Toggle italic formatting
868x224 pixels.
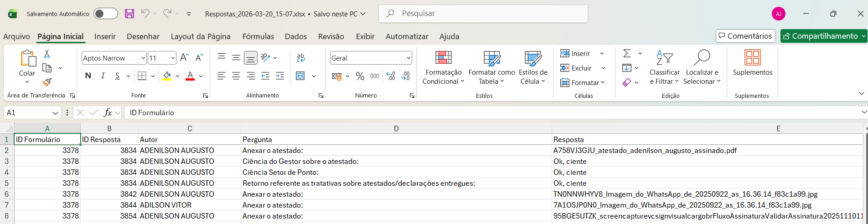click(x=103, y=76)
